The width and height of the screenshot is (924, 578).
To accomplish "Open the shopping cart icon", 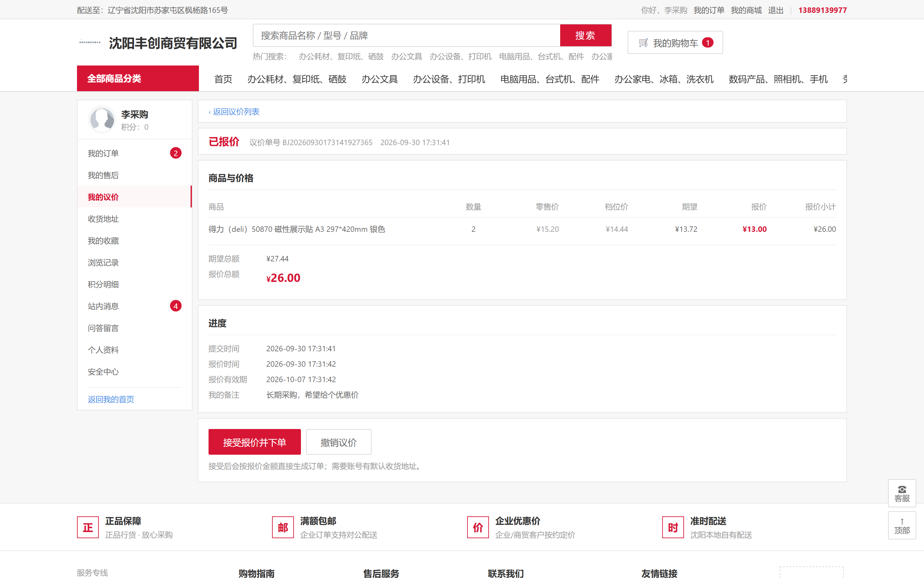I will (643, 43).
